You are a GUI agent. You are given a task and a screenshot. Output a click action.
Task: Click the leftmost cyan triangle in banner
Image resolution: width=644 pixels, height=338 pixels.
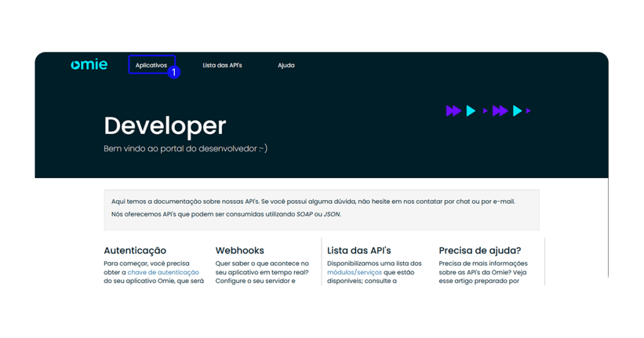471,111
